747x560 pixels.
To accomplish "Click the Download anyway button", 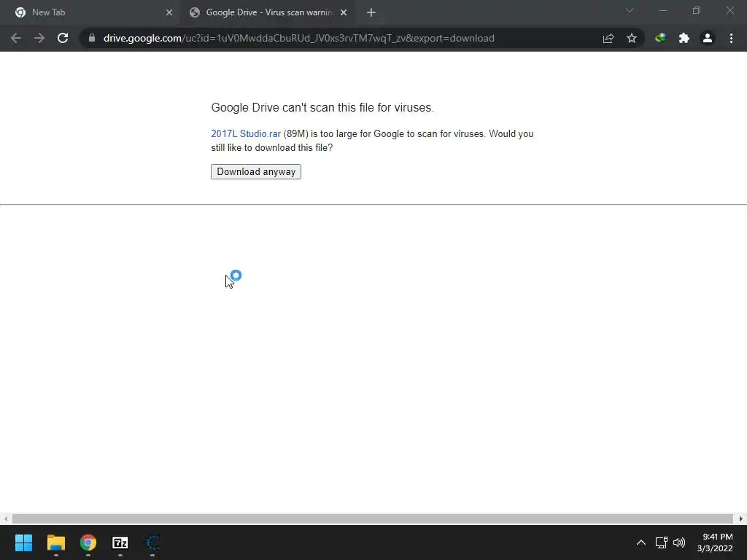I will [x=256, y=171].
